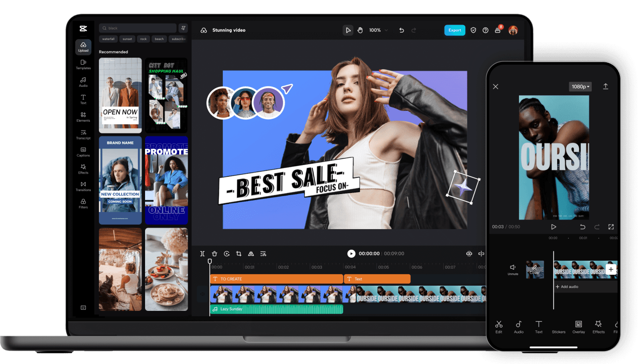
Task: Activate the arrow selection tool
Action: pyautogui.click(x=348, y=30)
